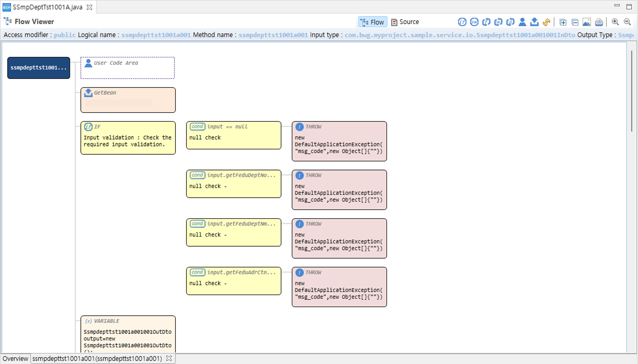Image resolution: width=638 pixels, height=364 pixels.
Task: Click the vertical scrollbar of flow canvas
Action: coord(631,91)
